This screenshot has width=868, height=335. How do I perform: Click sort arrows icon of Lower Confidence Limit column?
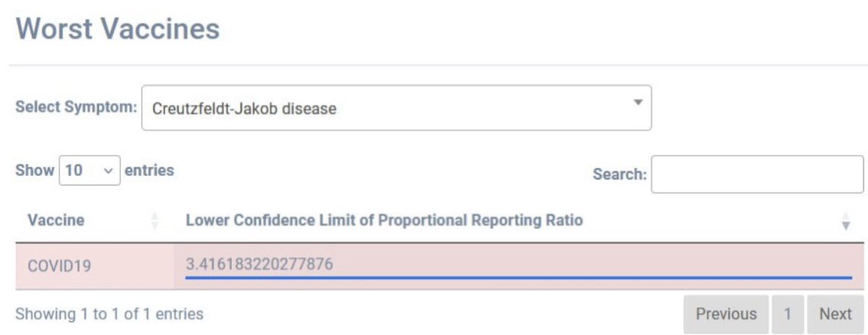pos(846,221)
